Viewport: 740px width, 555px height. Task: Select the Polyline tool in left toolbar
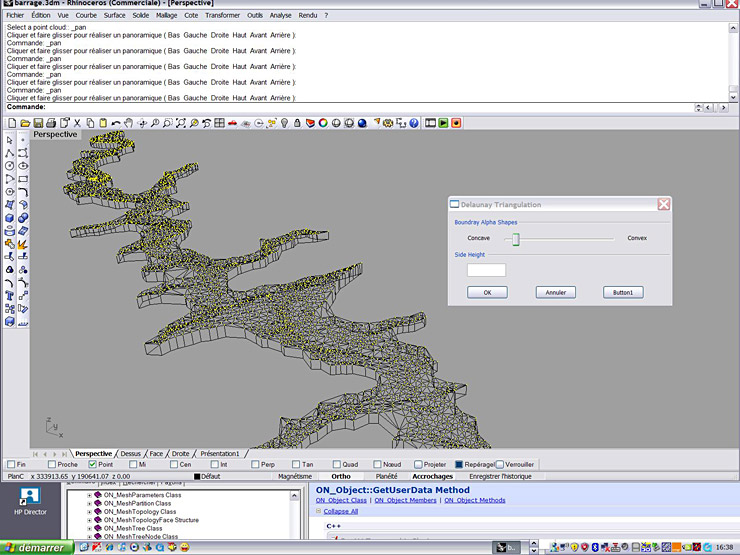click(x=9, y=153)
